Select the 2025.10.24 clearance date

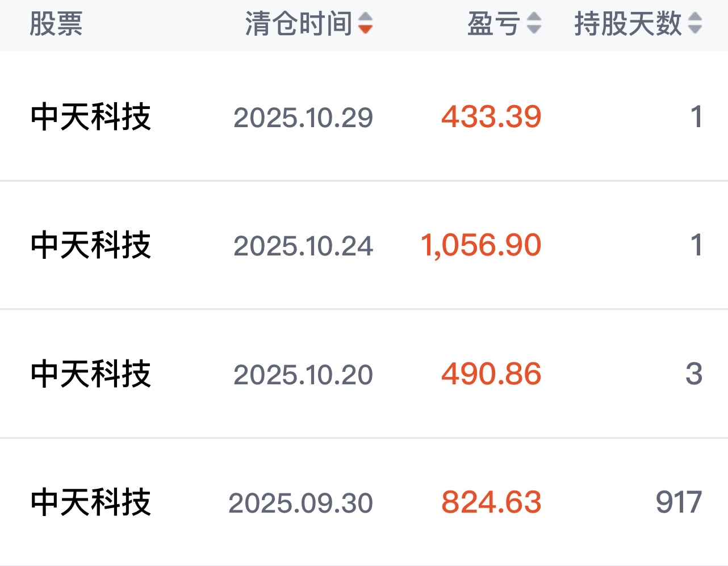[303, 246]
